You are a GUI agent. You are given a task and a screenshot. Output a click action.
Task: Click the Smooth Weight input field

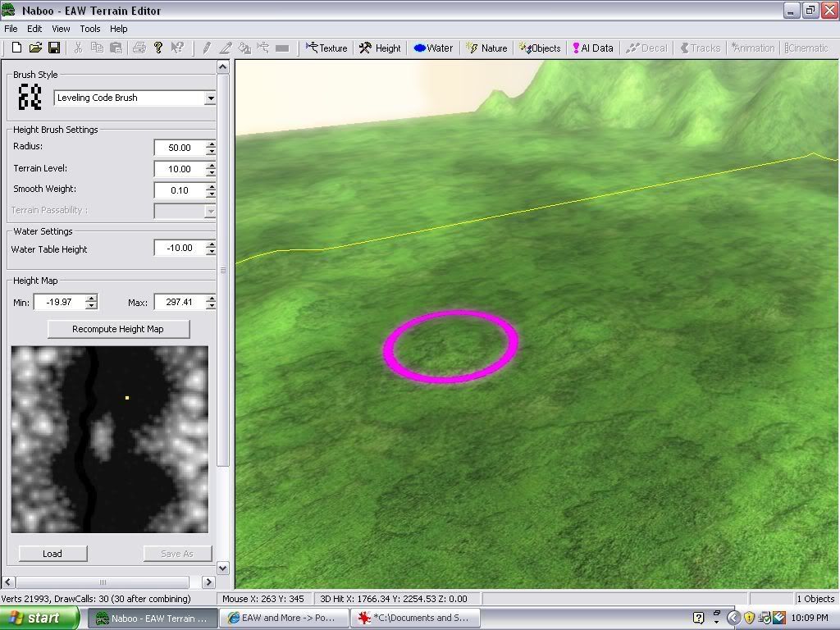180,190
